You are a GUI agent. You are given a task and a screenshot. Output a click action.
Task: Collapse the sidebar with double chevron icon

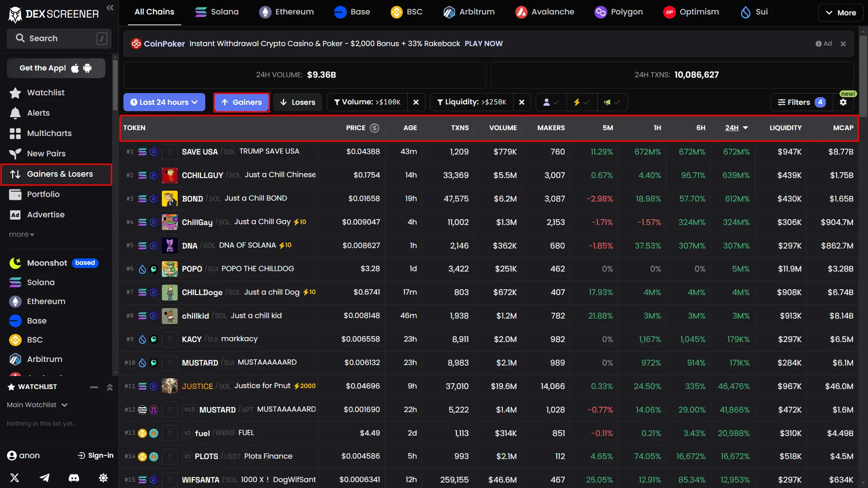point(110,8)
